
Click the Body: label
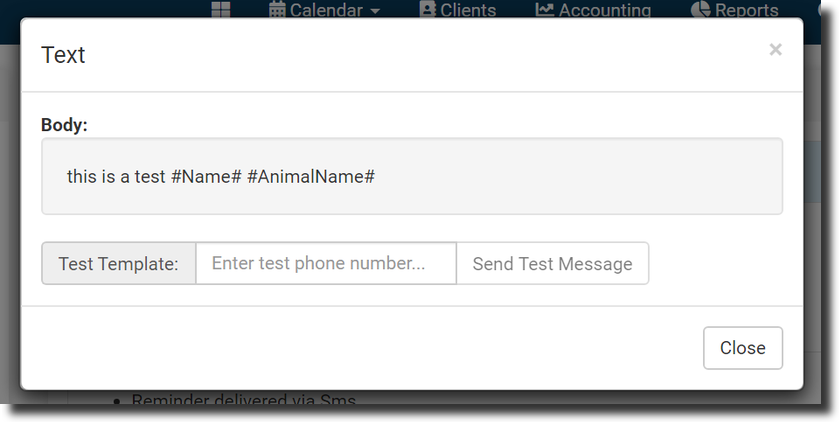[64, 125]
